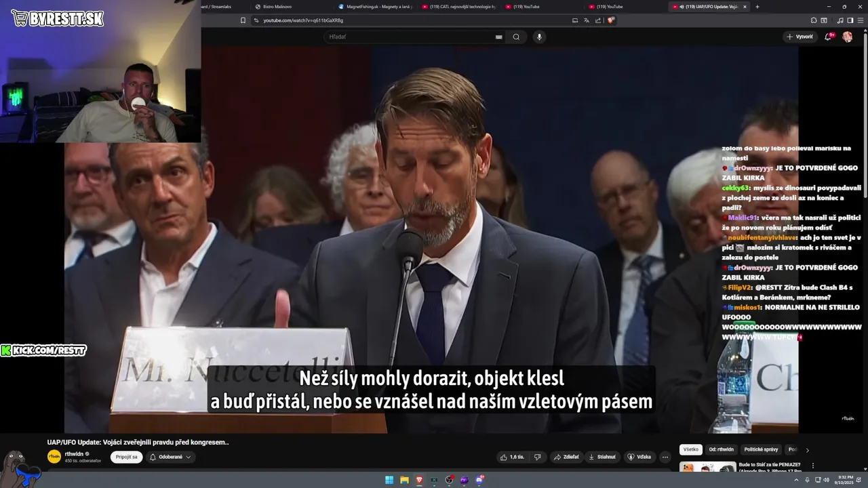
Task: Open the browser media control music note icon
Action: tap(841, 20)
